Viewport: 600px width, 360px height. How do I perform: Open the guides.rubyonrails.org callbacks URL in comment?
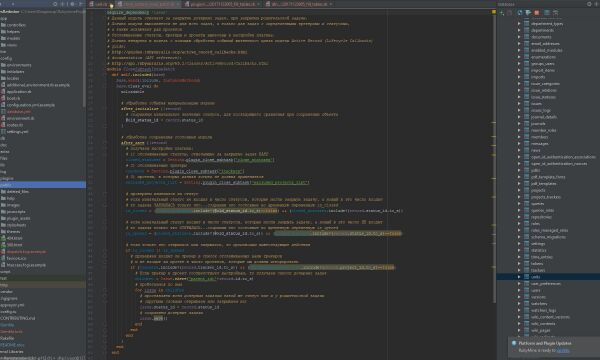click(x=179, y=52)
